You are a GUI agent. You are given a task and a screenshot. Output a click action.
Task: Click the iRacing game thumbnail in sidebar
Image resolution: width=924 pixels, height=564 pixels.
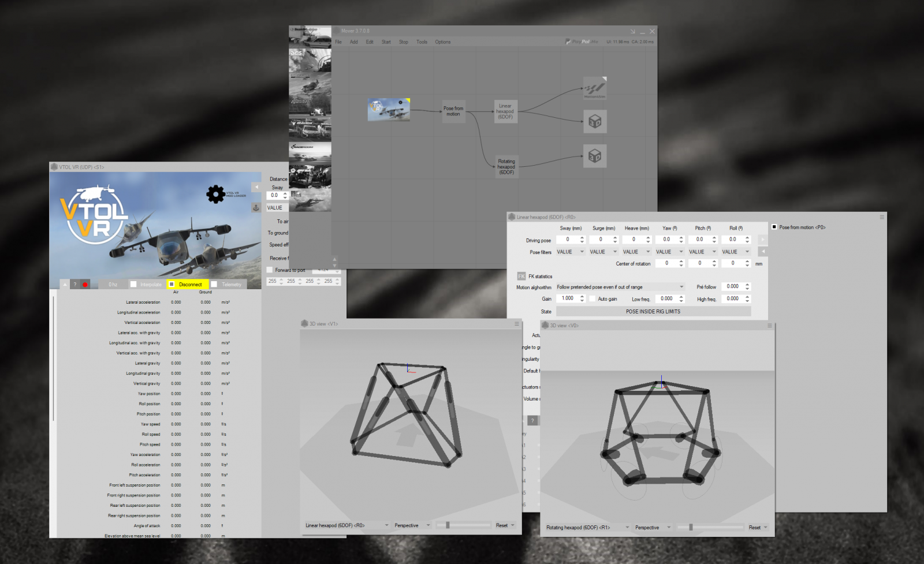(x=310, y=130)
